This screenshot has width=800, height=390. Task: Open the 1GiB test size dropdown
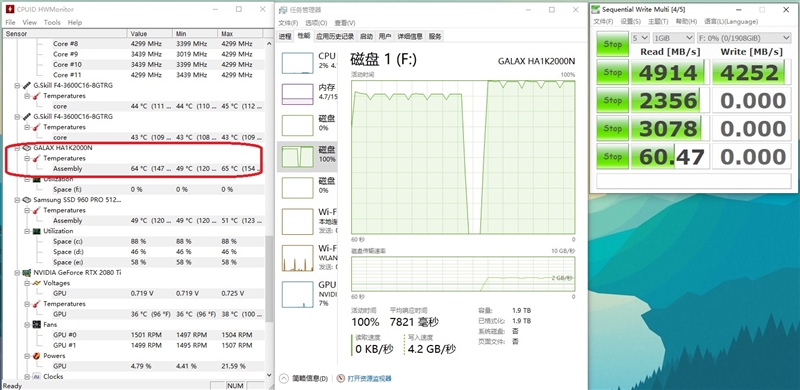coord(673,38)
